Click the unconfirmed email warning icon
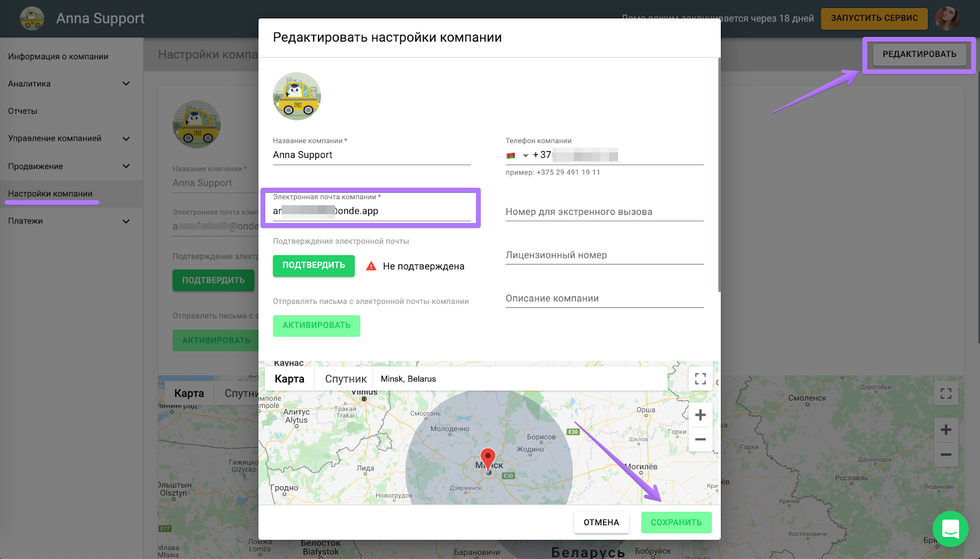 (371, 266)
